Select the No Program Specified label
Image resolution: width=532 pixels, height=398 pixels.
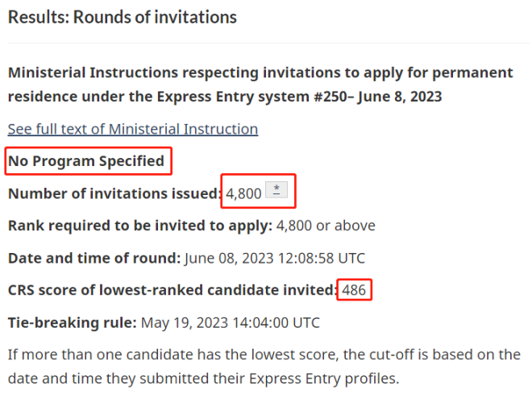86,161
